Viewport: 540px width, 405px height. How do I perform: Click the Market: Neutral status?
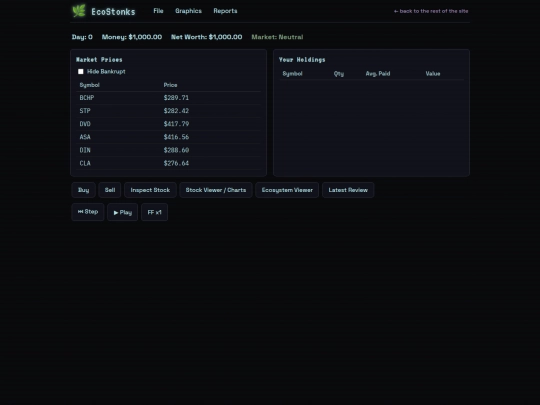[x=277, y=37]
